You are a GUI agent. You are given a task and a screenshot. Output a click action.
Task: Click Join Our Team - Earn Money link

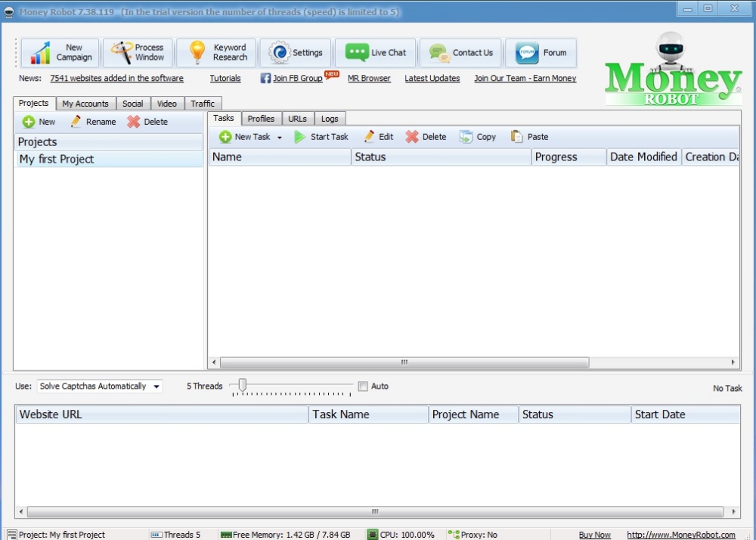[x=525, y=78]
